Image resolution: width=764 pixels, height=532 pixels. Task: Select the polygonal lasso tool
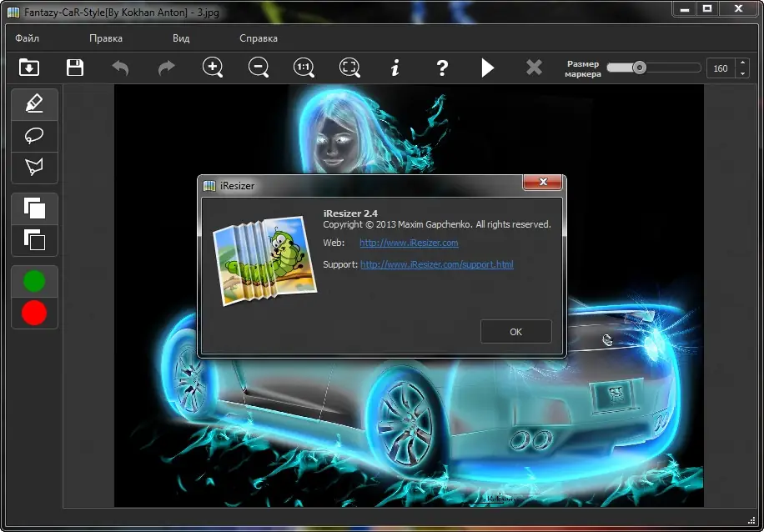tap(34, 167)
